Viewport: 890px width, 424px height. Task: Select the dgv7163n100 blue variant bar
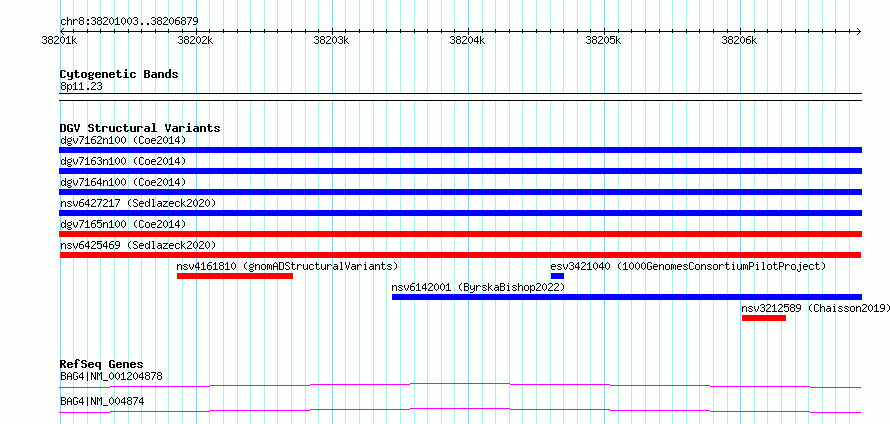click(x=460, y=171)
